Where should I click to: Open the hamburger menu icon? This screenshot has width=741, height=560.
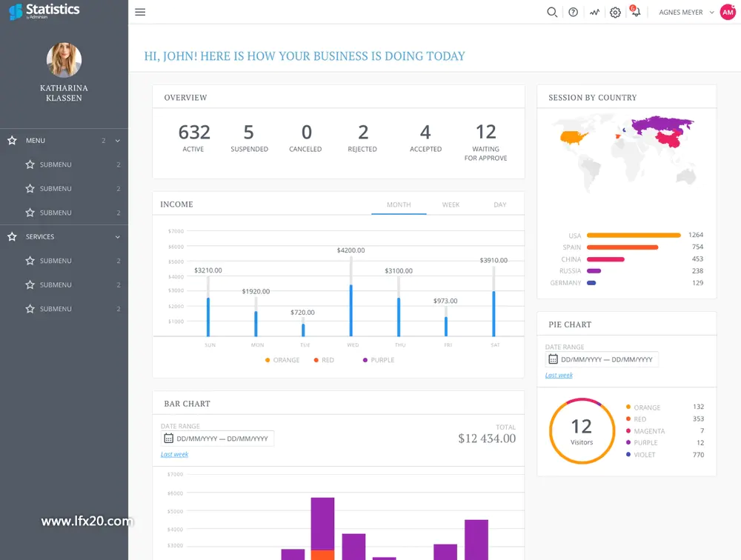tap(140, 12)
